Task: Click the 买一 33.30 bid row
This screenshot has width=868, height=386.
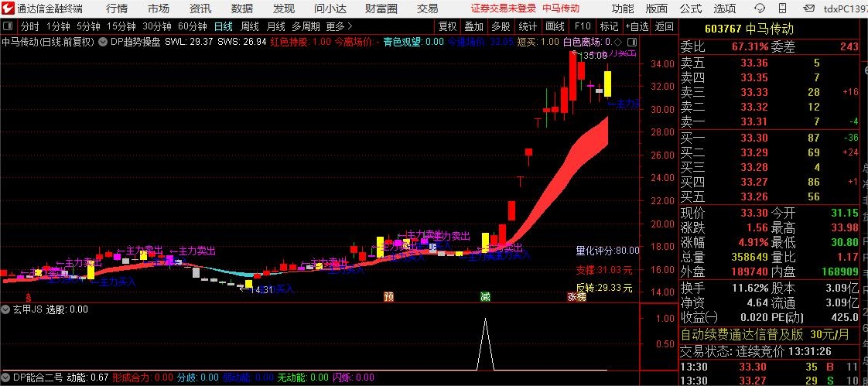Action: point(770,138)
